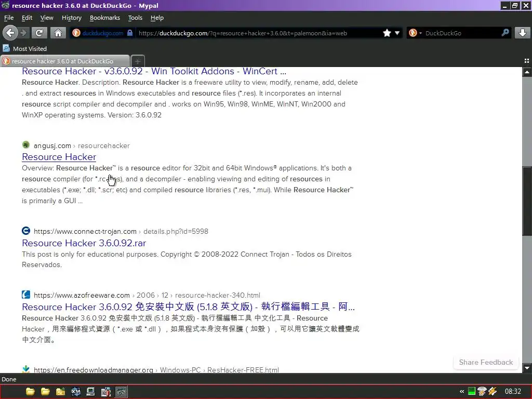
Task: Open the View menu
Action: (x=47, y=18)
